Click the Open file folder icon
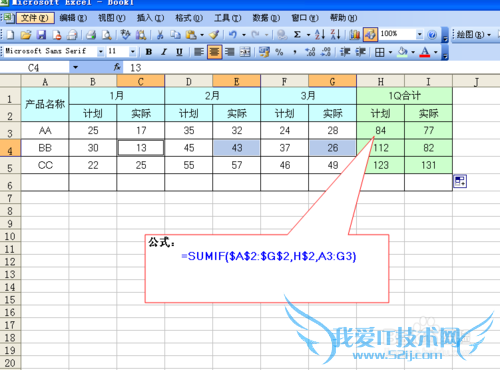This screenshot has width=500, height=370. pyautogui.click(x=26, y=35)
